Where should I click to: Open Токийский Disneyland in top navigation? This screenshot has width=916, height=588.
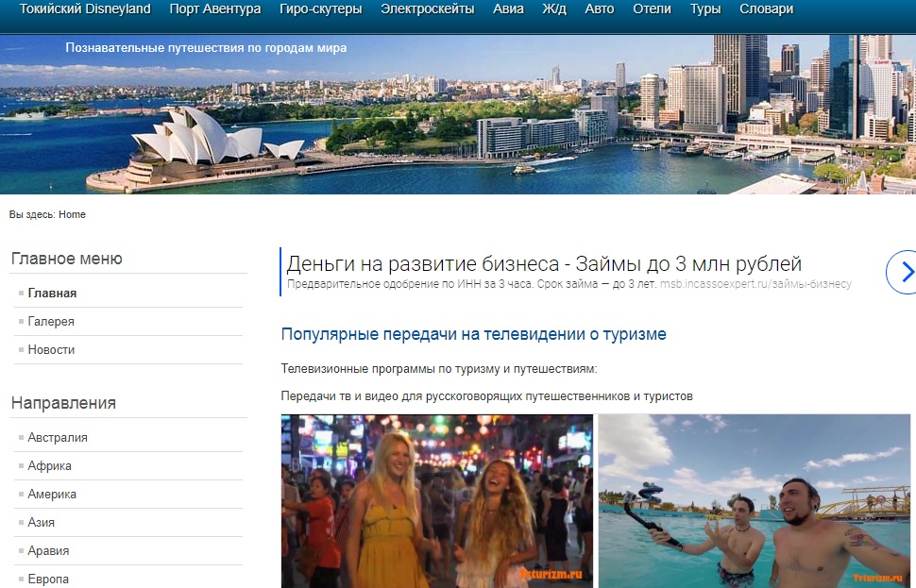pos(85,8)
